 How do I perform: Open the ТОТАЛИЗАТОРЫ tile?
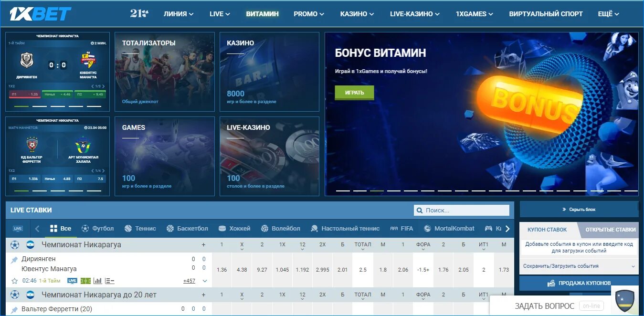tap(165, 72)
